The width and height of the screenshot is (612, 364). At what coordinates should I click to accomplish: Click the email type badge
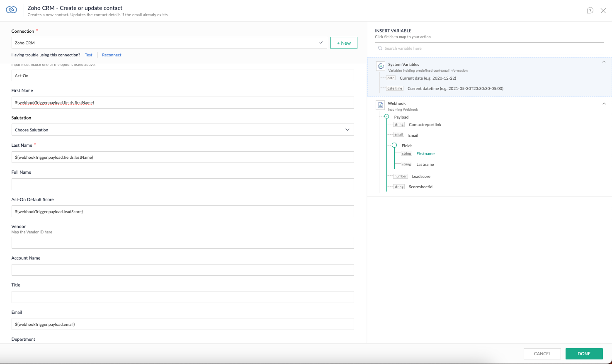398,134
